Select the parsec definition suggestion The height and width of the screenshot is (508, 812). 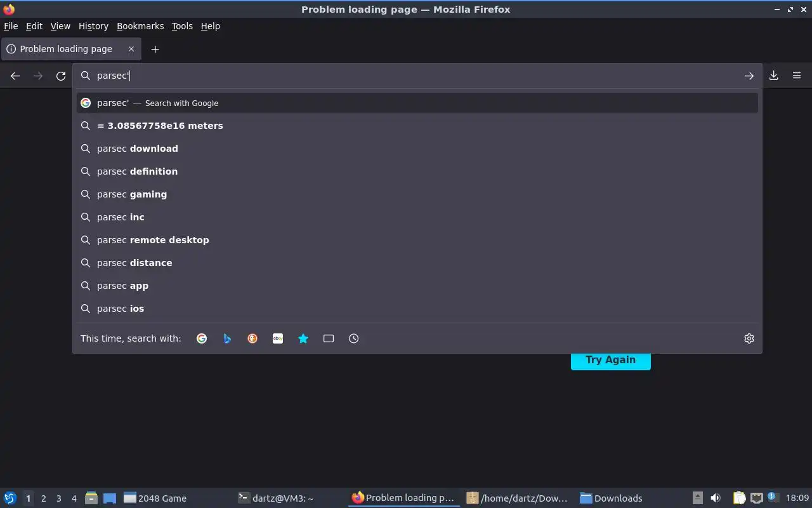point(417,171)
